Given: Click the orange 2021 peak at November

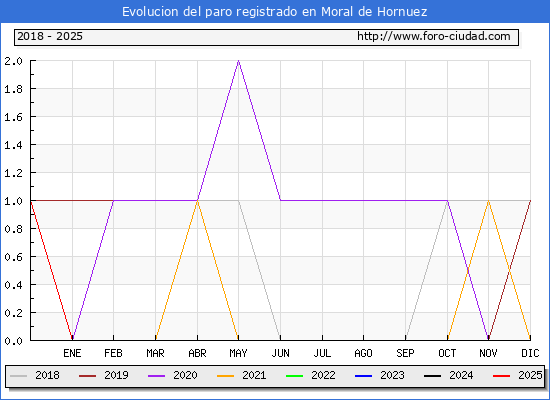Looking at the screenshot, I should point(488,201).
